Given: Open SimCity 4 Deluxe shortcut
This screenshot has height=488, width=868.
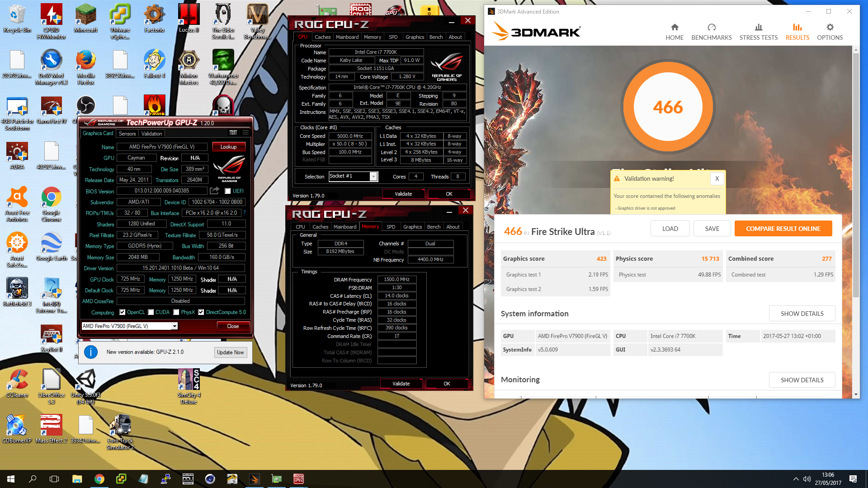Looking at the screenshot, I should 189,386.
